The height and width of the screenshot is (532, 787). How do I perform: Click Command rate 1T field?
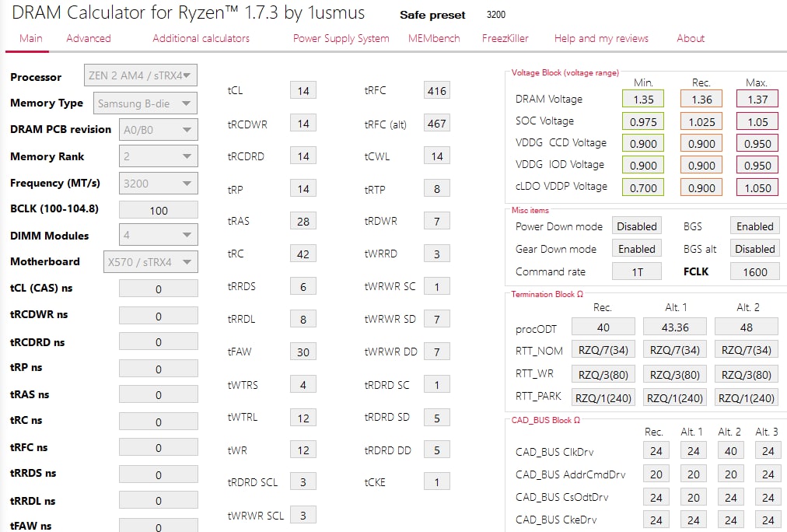pos(636,271)
